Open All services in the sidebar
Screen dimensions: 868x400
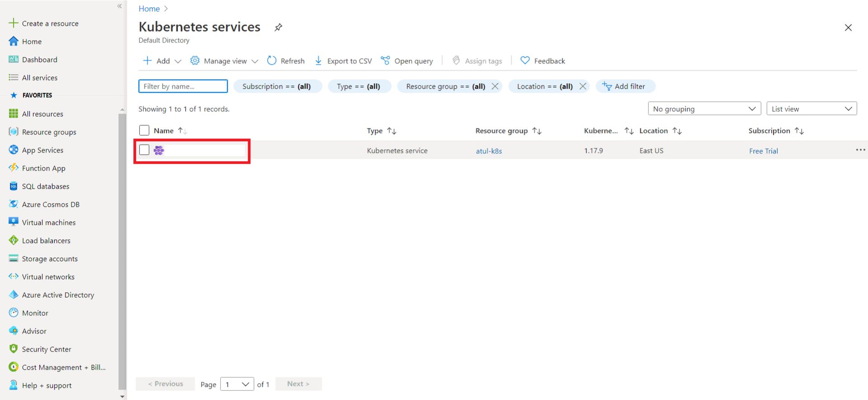(39, 78)
